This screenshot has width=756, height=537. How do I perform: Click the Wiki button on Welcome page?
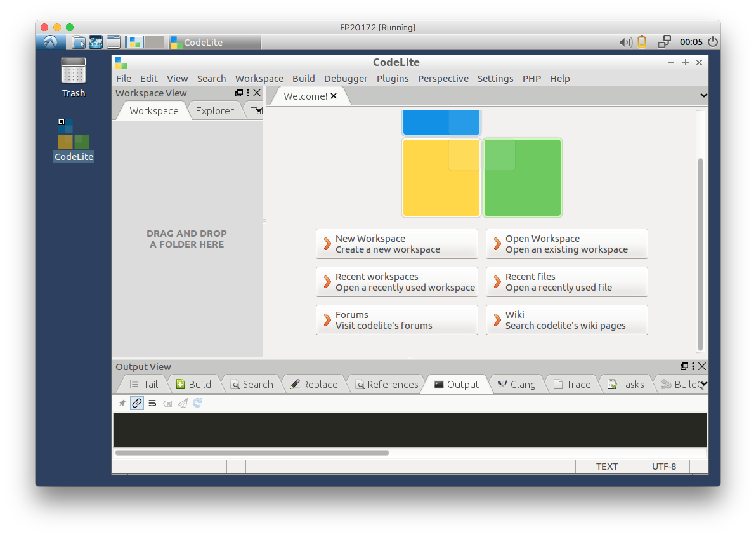(x=566, y=320)
